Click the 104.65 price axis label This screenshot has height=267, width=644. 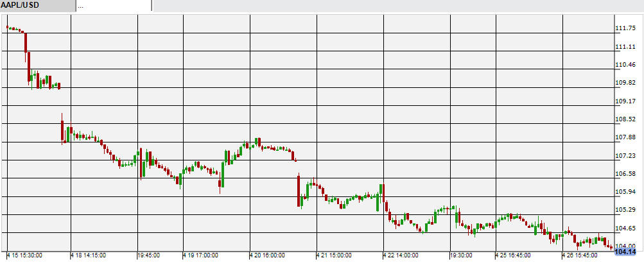[x=625, y=228]
